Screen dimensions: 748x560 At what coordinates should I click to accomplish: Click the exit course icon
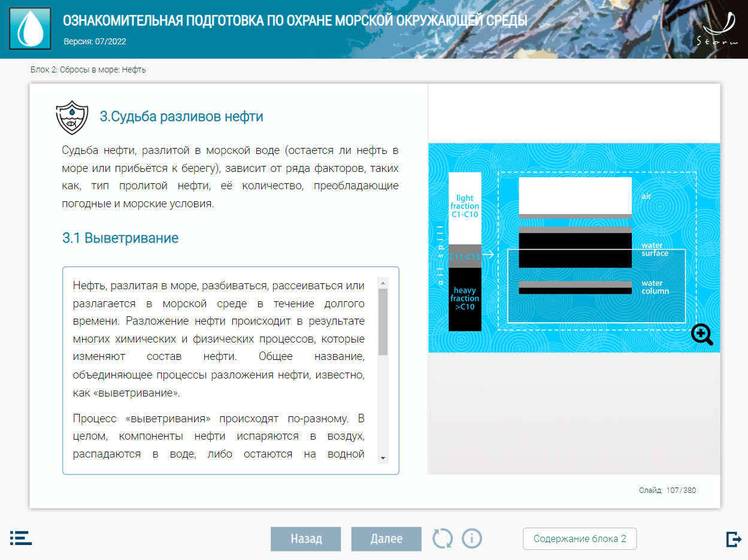733,539
